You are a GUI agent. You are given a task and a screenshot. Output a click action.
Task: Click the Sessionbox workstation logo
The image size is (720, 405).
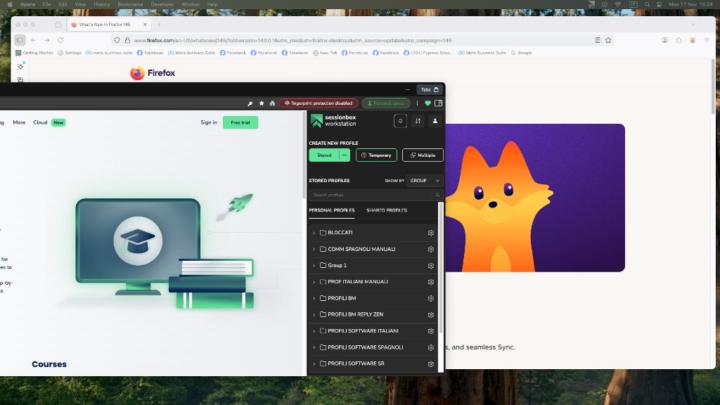click(x=333, y=121)
